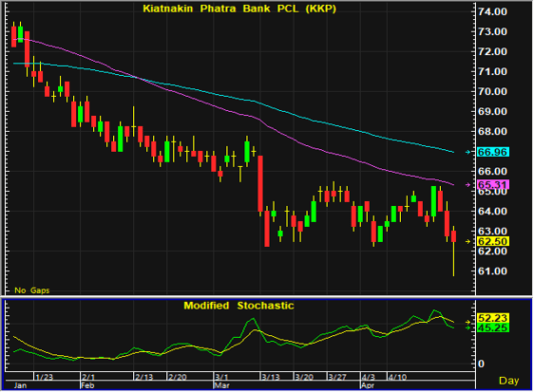Click the 2/13 date marker
This screenshot has width=534, height=392.
click(144, 377)
